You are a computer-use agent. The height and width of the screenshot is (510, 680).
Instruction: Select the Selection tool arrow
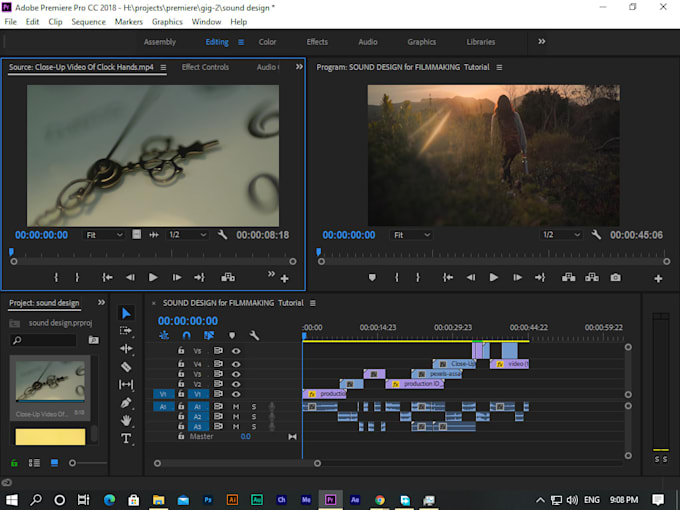pyautogui.click(x=126, y=313)
